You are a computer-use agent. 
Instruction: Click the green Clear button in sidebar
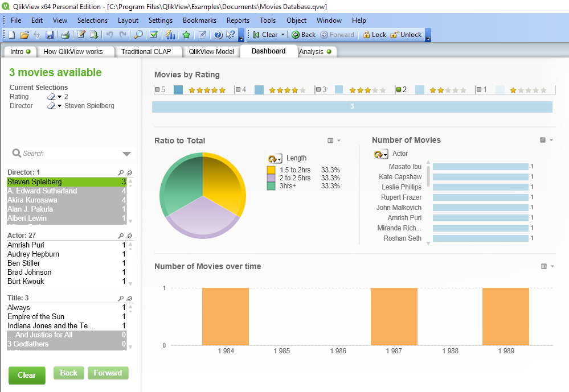tap(27, 376)
